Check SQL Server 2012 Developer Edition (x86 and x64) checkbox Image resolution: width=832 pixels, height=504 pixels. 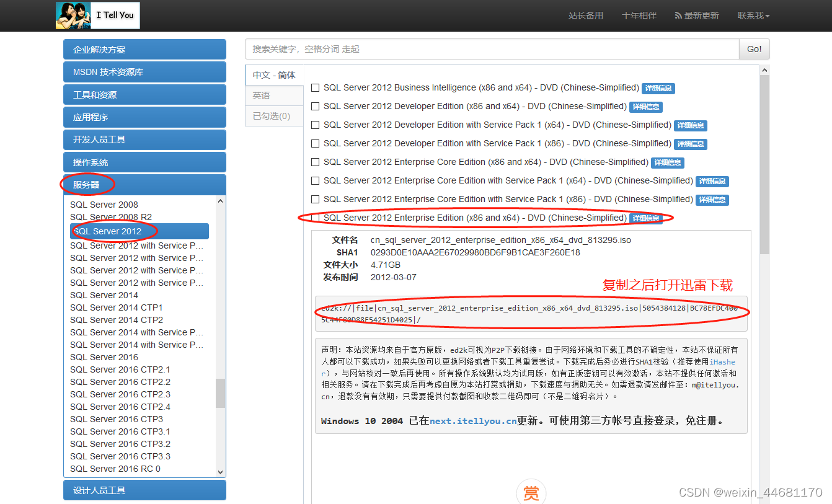316,107
